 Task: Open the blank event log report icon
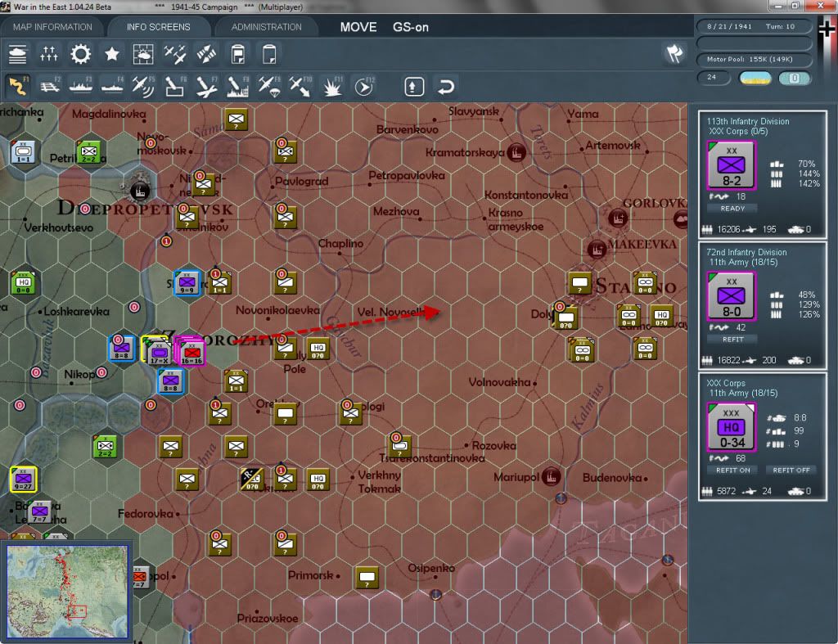[269, 54]
